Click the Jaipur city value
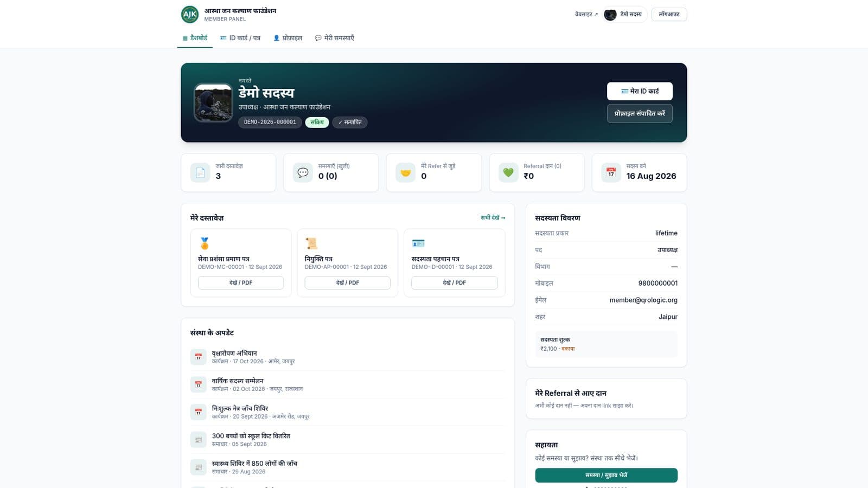 click(668, 317)
